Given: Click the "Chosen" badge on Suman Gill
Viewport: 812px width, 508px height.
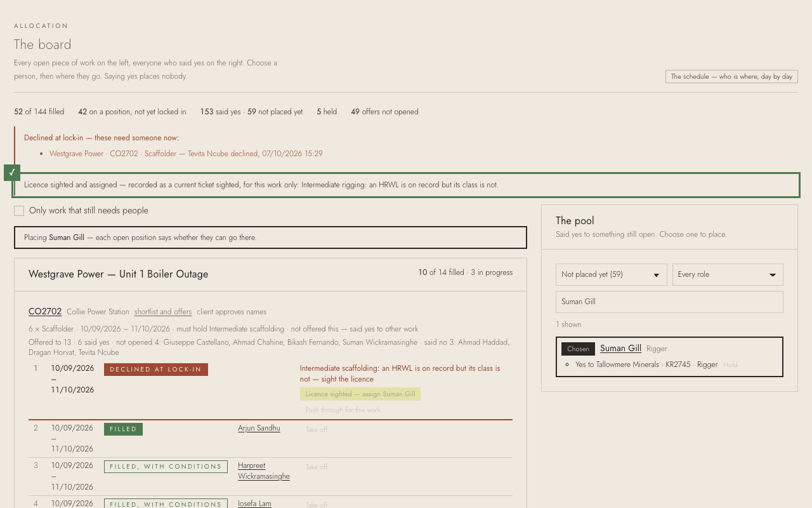Looking at the screenshot, I should tap(578, 349).
